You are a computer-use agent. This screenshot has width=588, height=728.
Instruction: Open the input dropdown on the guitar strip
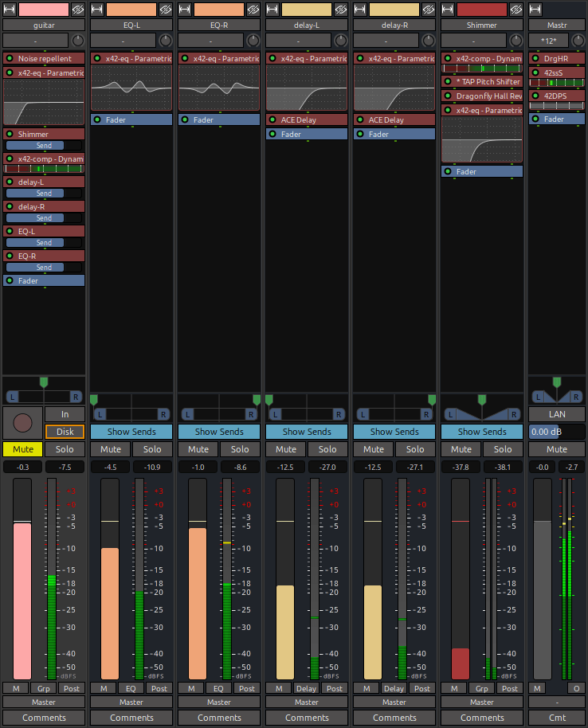pyautogui.click(x=36, y=41)
